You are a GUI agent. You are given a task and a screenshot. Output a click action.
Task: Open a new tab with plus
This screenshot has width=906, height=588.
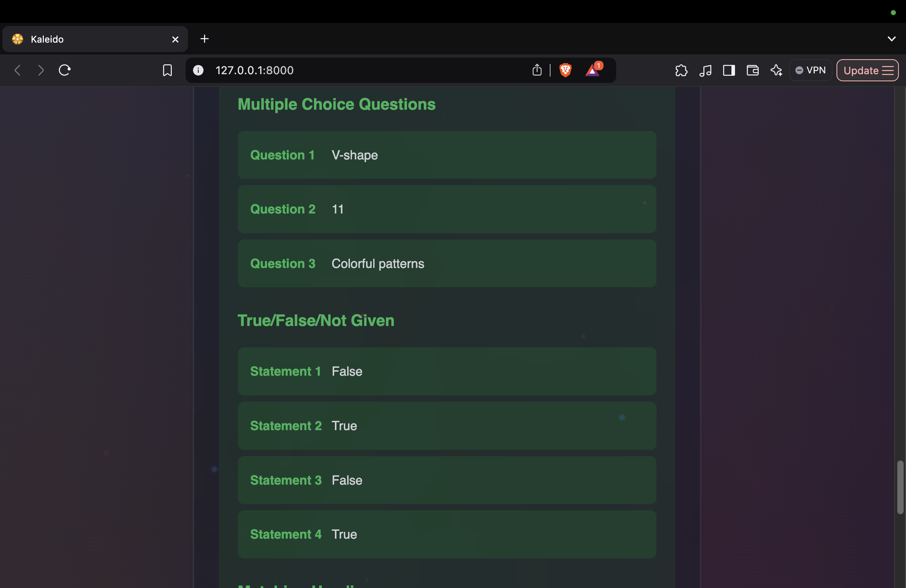pos(204,39)
